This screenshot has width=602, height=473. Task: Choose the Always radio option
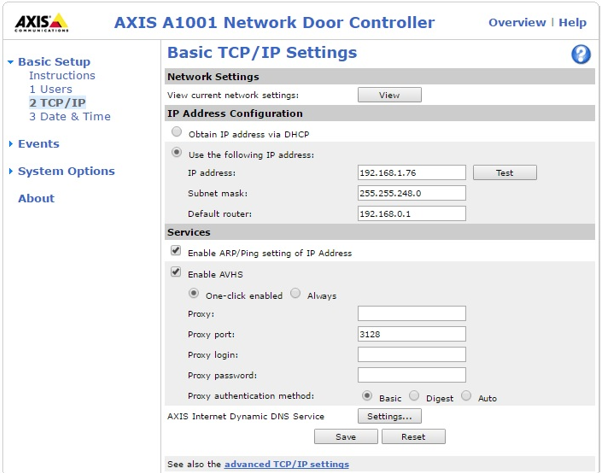click(295, 294)
